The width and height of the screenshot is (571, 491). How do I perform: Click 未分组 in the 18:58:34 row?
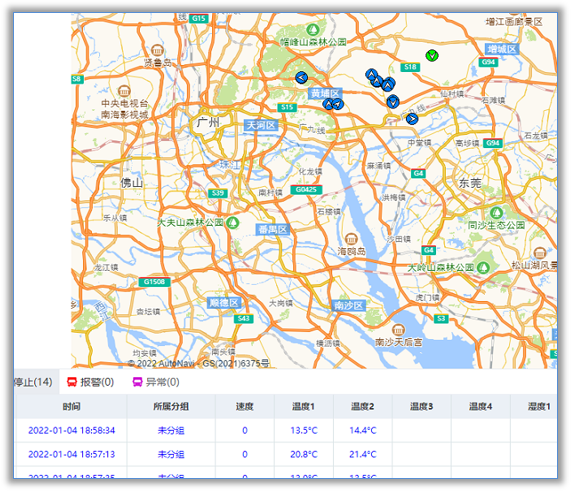click(x=171, y=431)
